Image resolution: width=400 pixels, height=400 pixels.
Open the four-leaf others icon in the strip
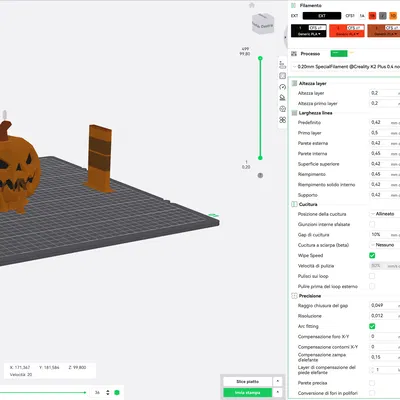(282, 120)
